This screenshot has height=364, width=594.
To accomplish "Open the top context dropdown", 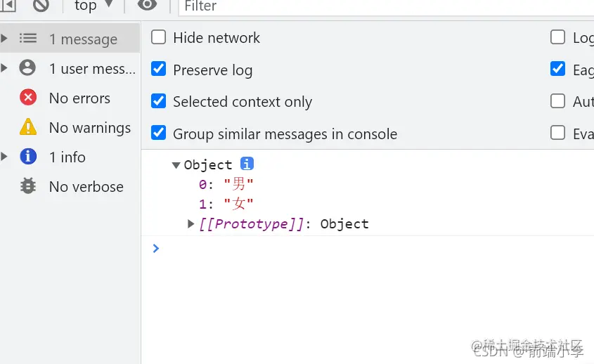I will pos(93,6).
